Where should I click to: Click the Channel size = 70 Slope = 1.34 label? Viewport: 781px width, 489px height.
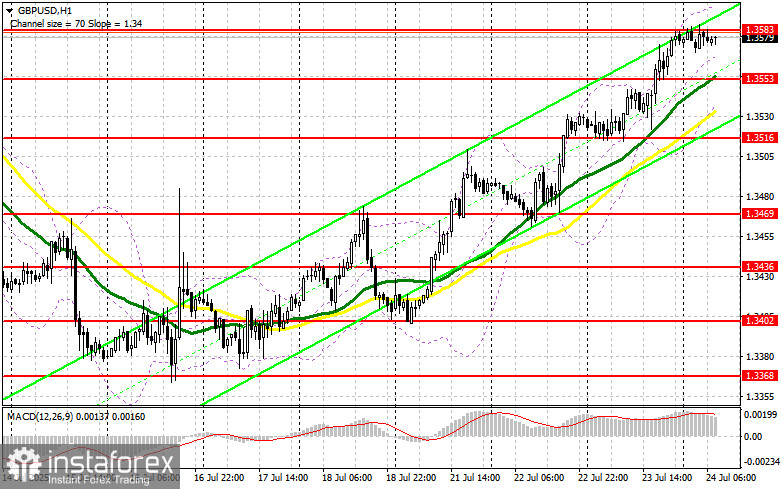tap(76, 23)
